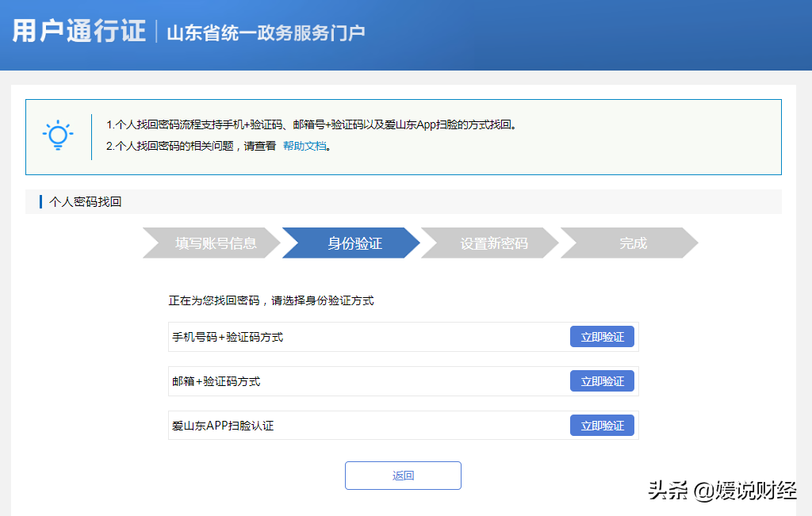The image size is (812, 516).
Task: Select the 填写账号信息 step
Action: click(x=211, y=243)
